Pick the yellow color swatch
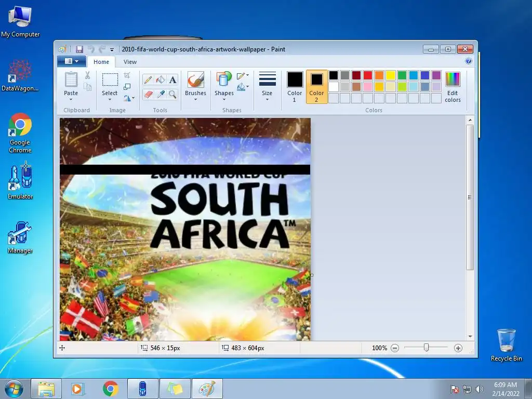Image resolution: width=532 pixels, height=399 pixels. (x=391, y=75)
